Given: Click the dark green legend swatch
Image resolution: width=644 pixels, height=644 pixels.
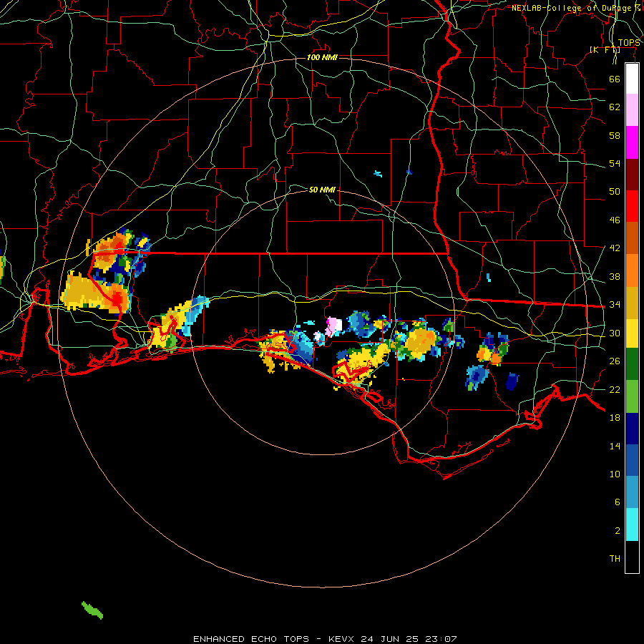Looking at the screenshot, I should pos(632,364).
